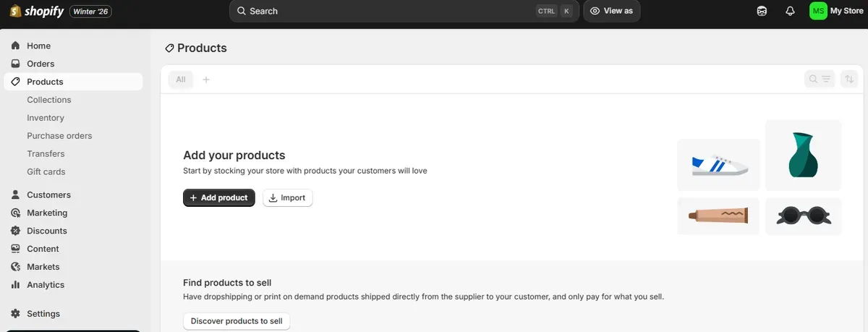
Task: Go to Home in sidebar
Action: tap(73, 46)
